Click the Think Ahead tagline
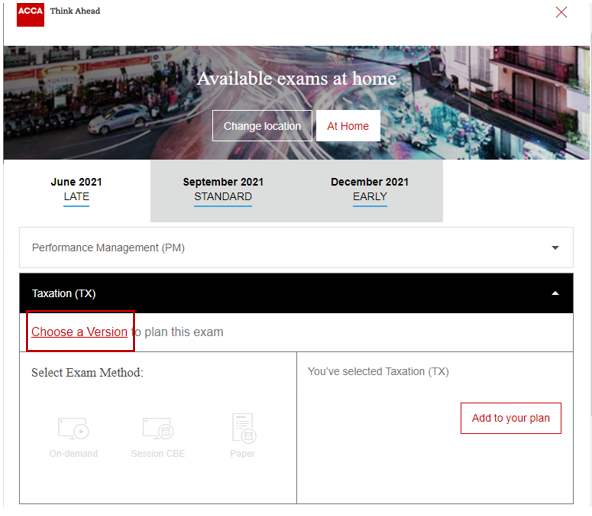This screenshot has width=592, height=516. point(75,11)
